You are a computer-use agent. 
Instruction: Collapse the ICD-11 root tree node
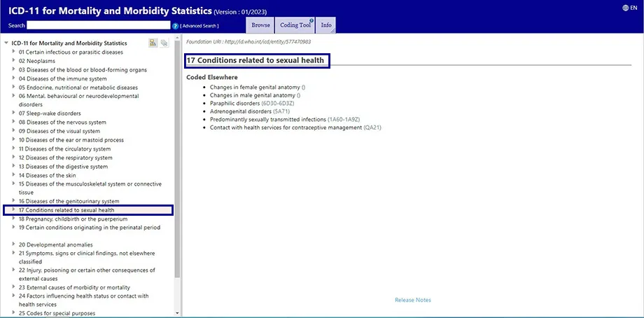(6, 43)
